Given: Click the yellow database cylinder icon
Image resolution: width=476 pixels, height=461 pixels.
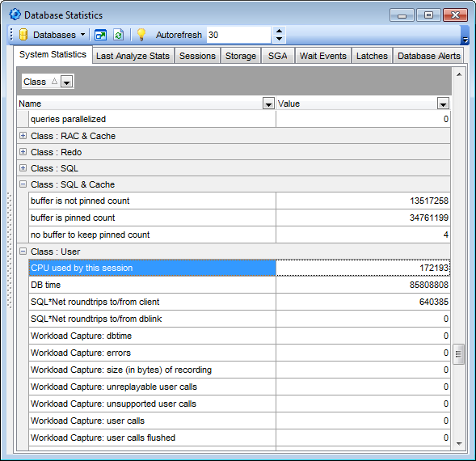Looking at the screenshot, I should pos(23,35).
